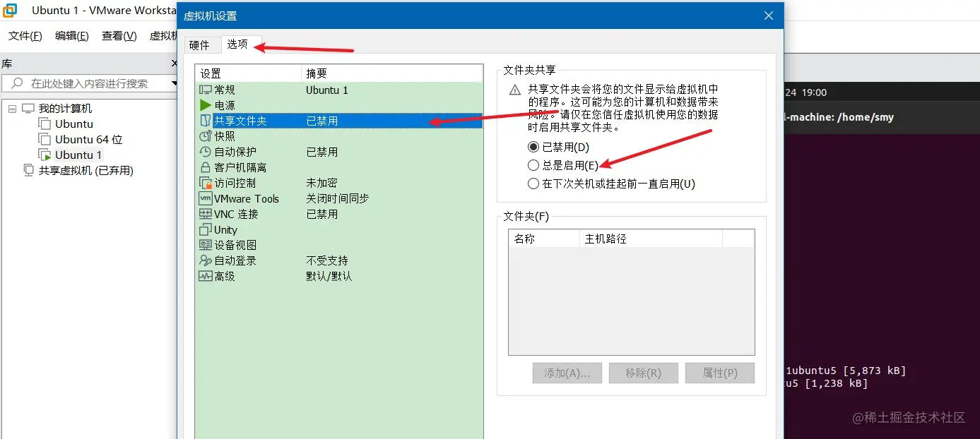Click the Remove 移除(R) button
The height and width of the screenshot is (439, 980).
tap(644, 373)
